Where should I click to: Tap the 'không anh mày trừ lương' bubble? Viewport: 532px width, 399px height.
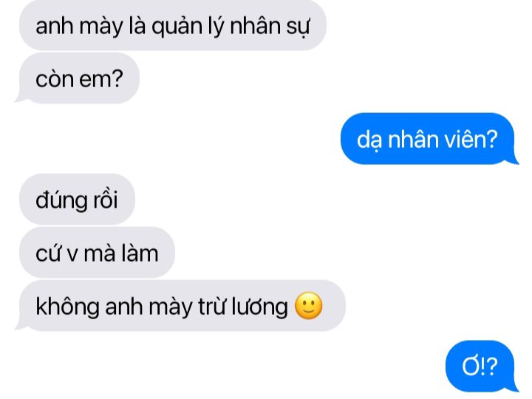[x=183, y=306]
